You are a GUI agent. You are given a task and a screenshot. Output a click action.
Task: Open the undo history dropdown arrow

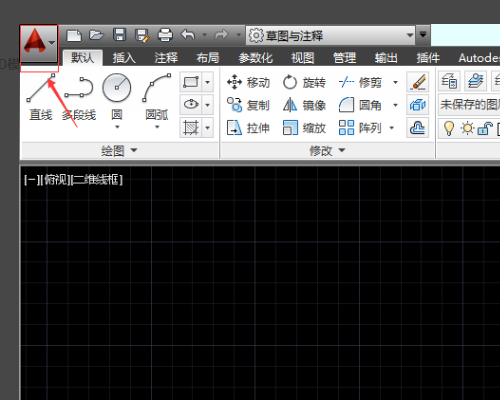pyautogui.click(x=205, y=35)
